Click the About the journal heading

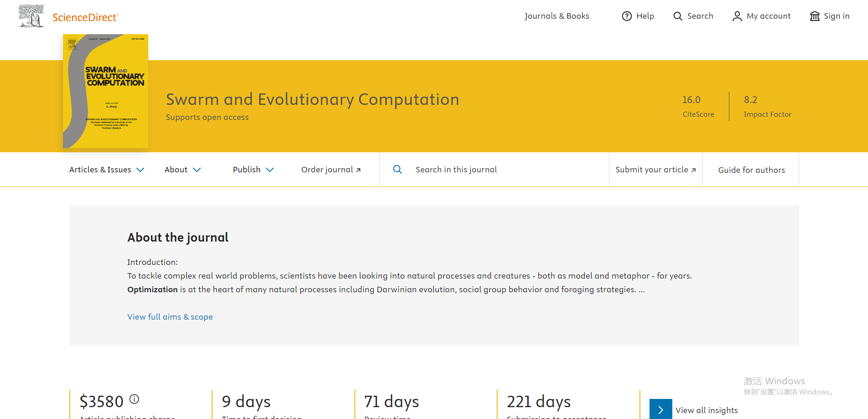coord(178,237)
